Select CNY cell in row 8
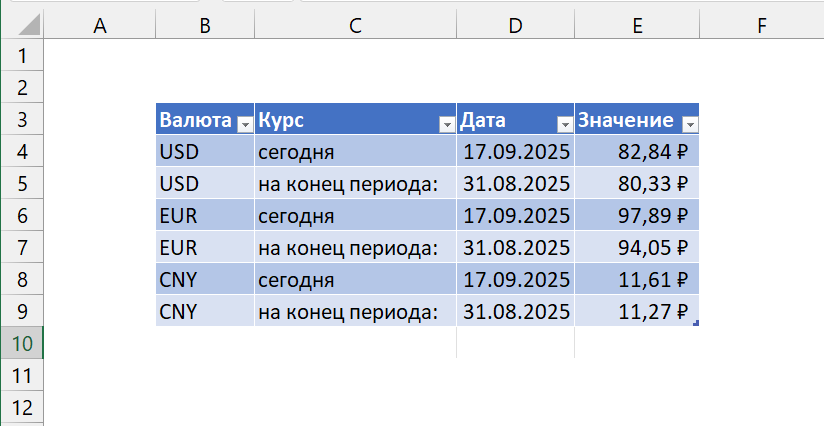 205,279
